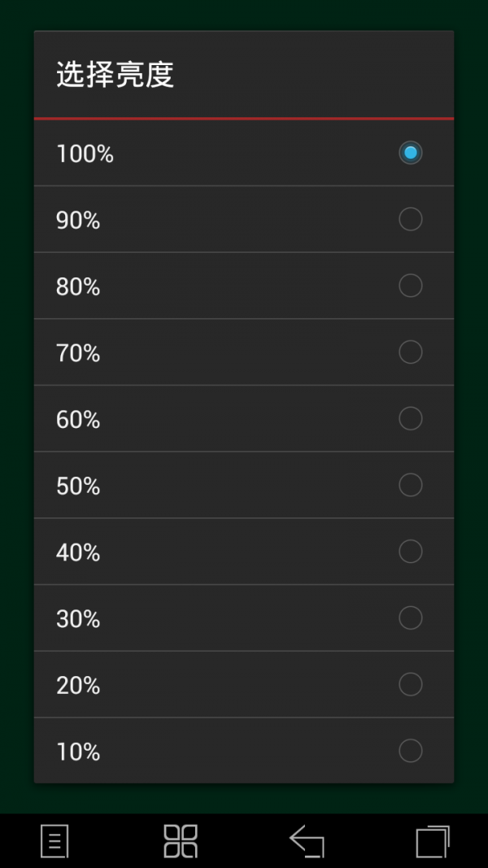Screen dimensions: 488x868
Task: Tap the menu icon in navigation bar
Action: coord(54,840)
